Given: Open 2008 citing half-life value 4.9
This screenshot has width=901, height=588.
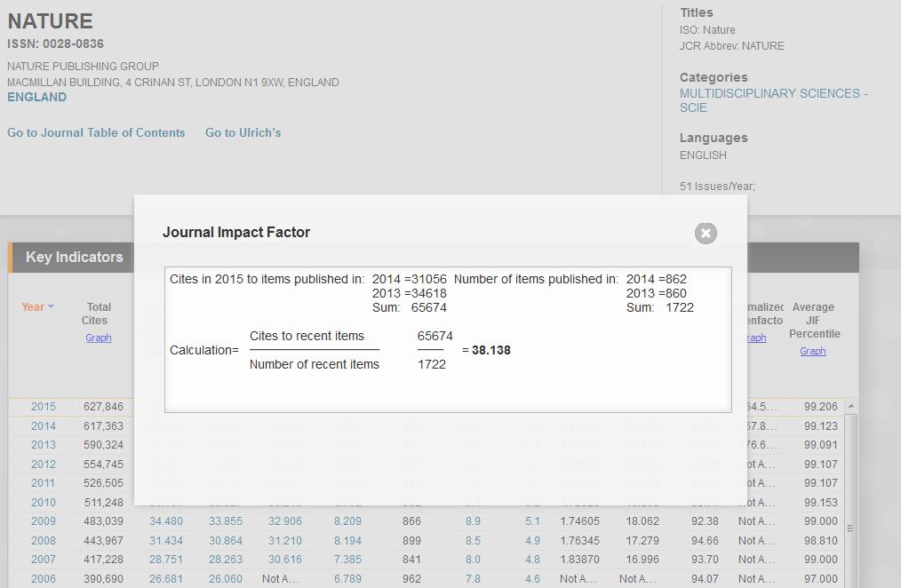Looking at the screenshot, I should point(532,540).
